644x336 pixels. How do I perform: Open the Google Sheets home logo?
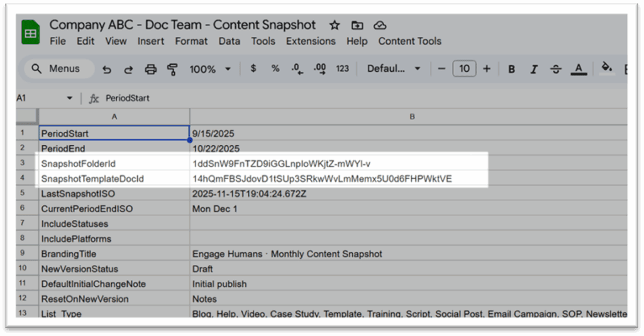pyautogui.click(x=30, y=32)
